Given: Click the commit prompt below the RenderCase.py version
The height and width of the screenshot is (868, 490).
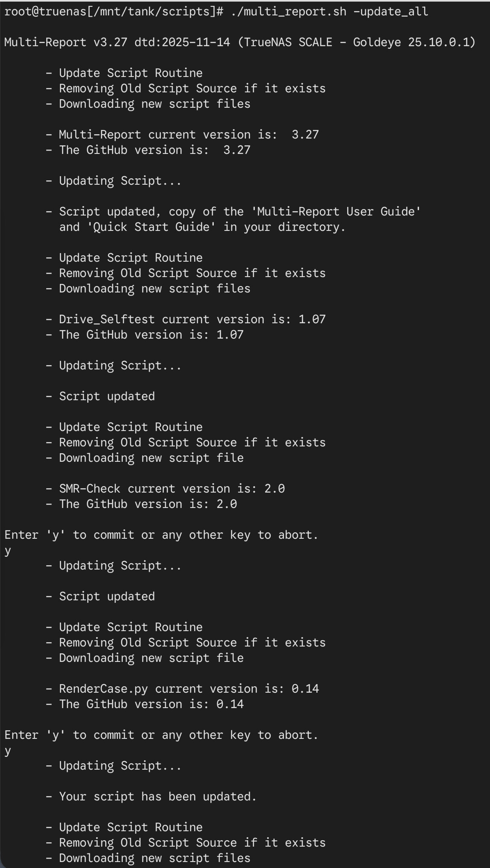Looking at the screenshot, I should coord(161,735).
